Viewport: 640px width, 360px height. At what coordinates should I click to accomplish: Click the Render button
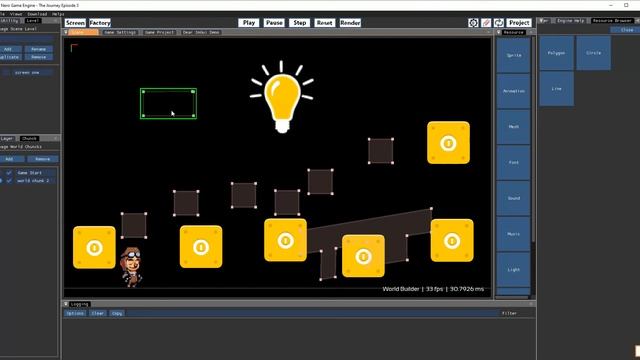350,23
